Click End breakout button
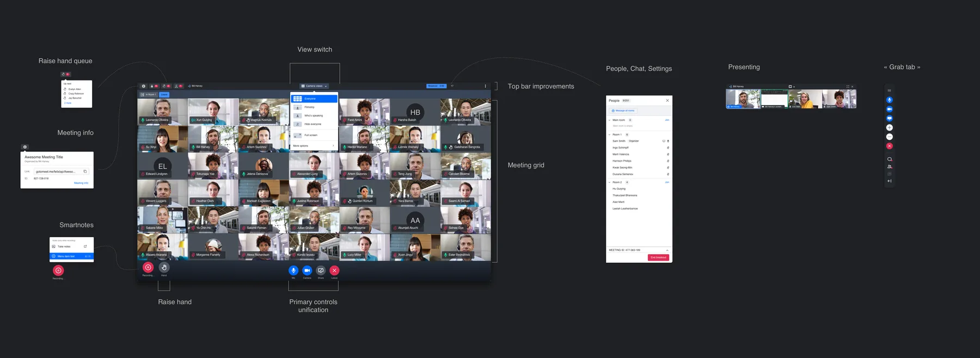This screenshot has width=980, height=358. [x=658, y=257]
